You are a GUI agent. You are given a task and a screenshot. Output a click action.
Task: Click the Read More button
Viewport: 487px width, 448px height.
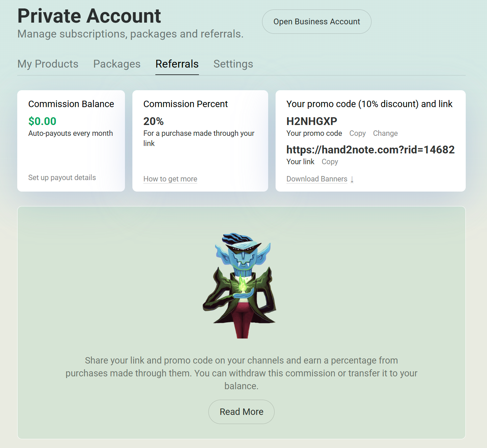241,412
